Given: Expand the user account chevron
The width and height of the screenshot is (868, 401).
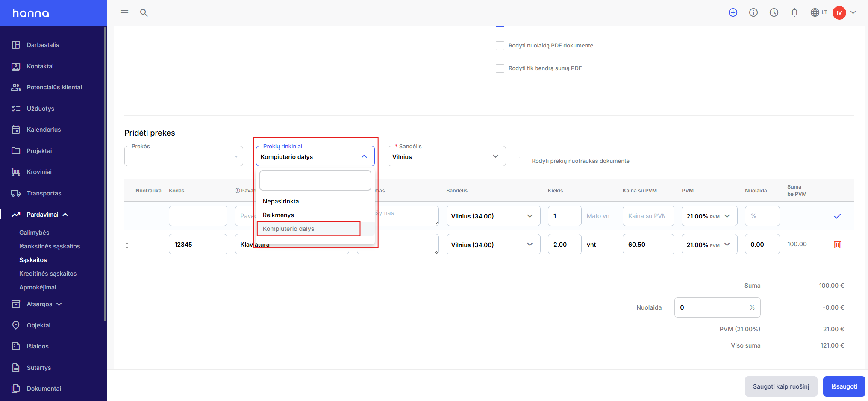Looking at the screenshot, I should click(853, 12).
